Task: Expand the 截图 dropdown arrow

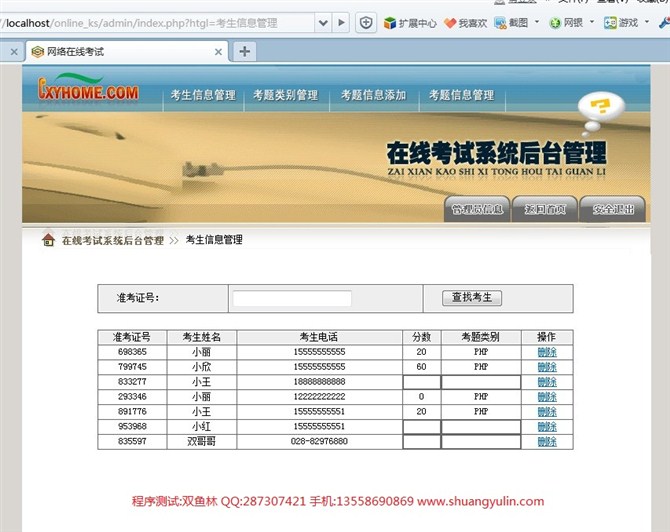Action: pos(537,22)
